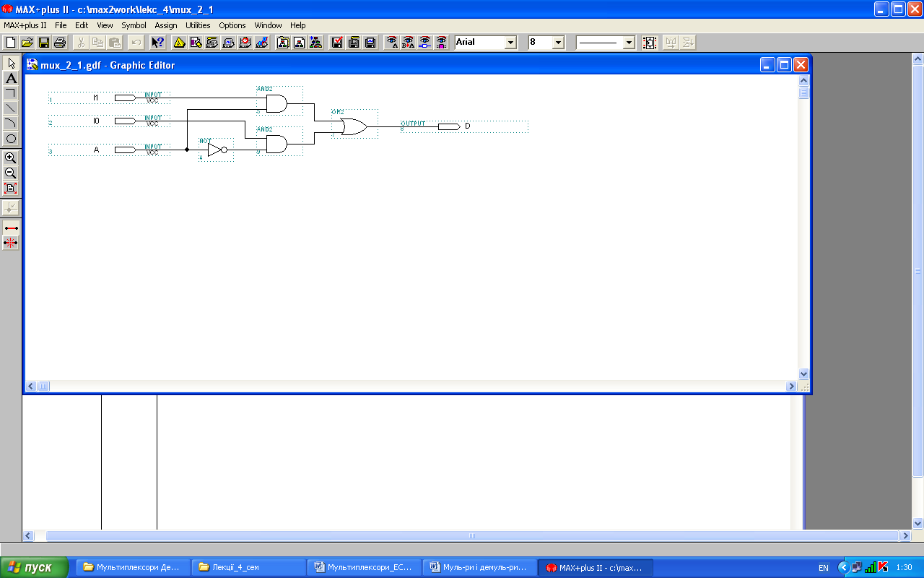This screenshot has width=924, height=578.
Task: Select the Circle tool
Action: pos(11,139)
